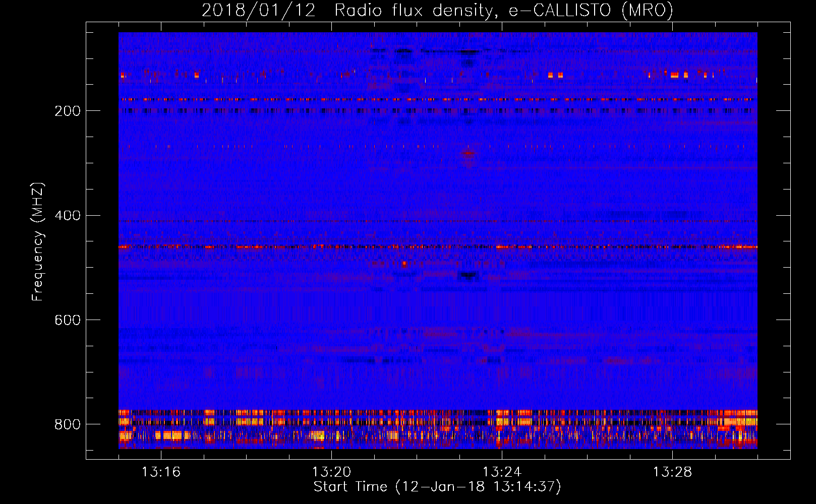Click the plot title "Radio flux density, e-CALLISTO (MRO)"

(x=504, y=11)
